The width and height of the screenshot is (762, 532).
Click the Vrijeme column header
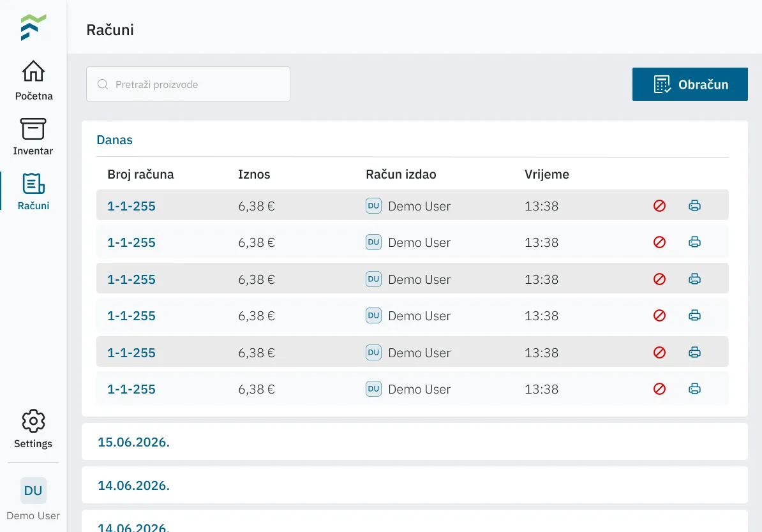click(547, 174)
